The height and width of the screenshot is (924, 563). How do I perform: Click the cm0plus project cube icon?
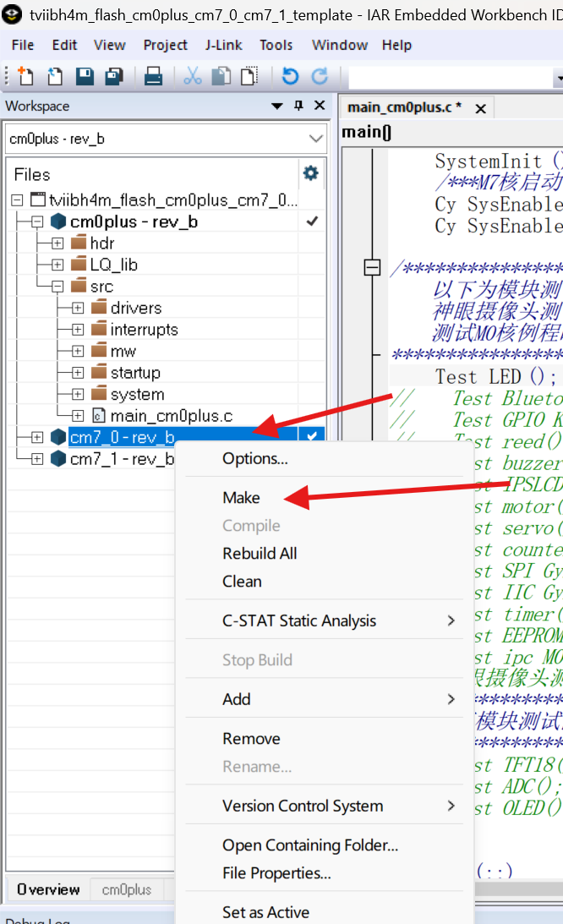pyautogui.click(x=58, y=221)
